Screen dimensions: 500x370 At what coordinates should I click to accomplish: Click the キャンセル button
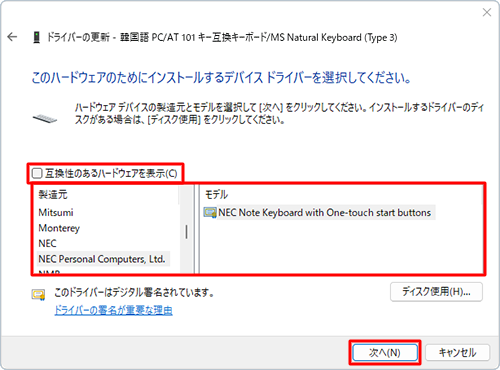point(457,353)
